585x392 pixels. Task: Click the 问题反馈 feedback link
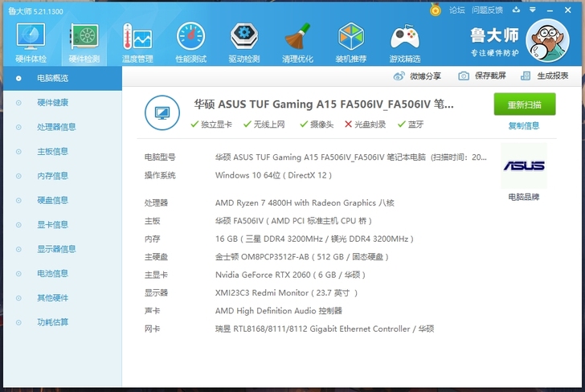coord(487,10)
